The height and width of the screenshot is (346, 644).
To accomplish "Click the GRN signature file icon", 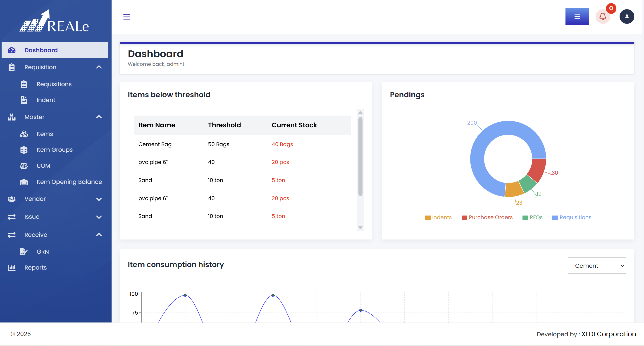I will coord(24,251).
